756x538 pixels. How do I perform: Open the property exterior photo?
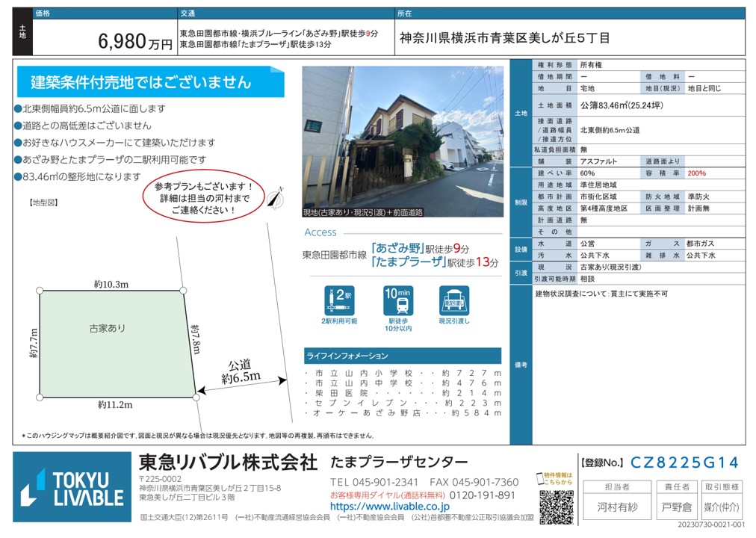click(402, 142)
